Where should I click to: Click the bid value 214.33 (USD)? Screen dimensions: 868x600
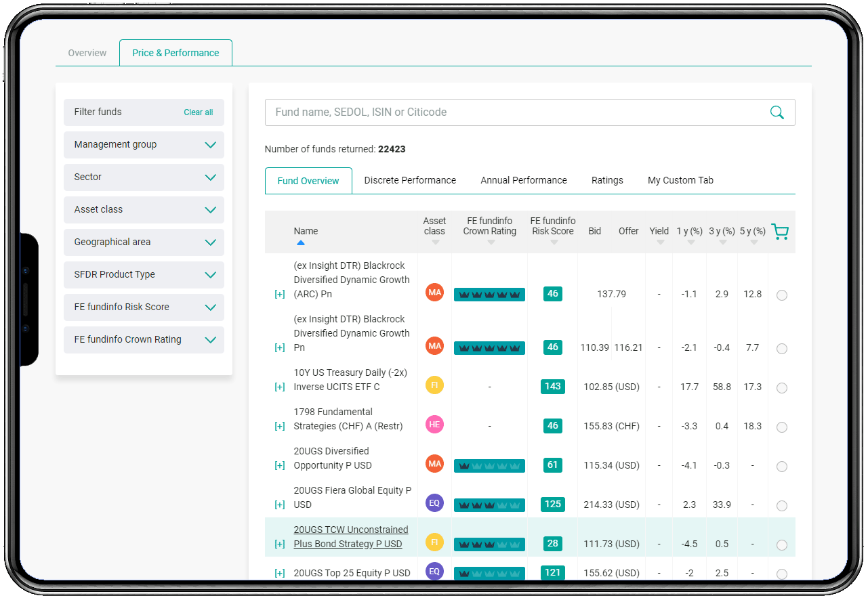coord(612,505)
